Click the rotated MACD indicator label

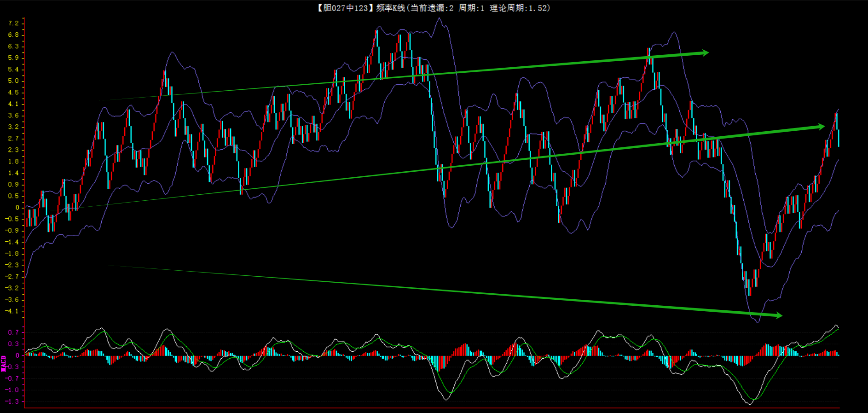4,363
